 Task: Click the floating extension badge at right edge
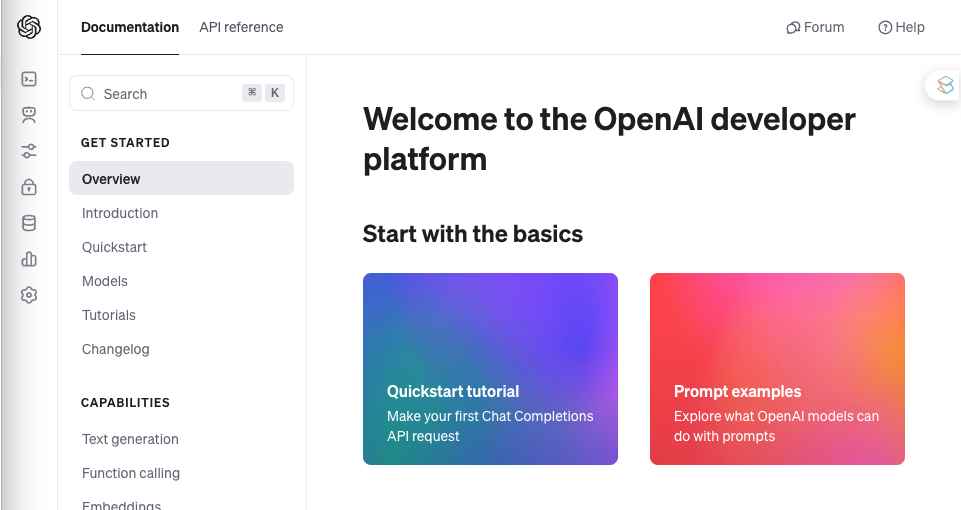coord(944,85)
